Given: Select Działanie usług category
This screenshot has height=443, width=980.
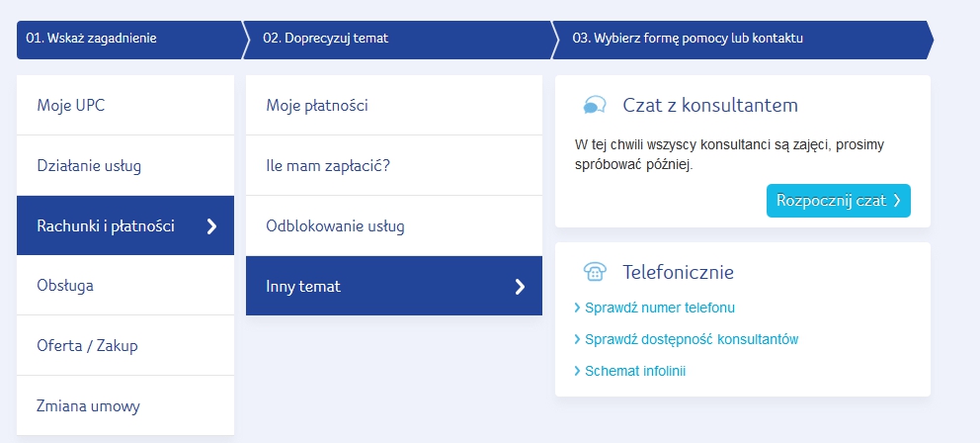Looking at the screenshot, I should [x=89, y=166].
